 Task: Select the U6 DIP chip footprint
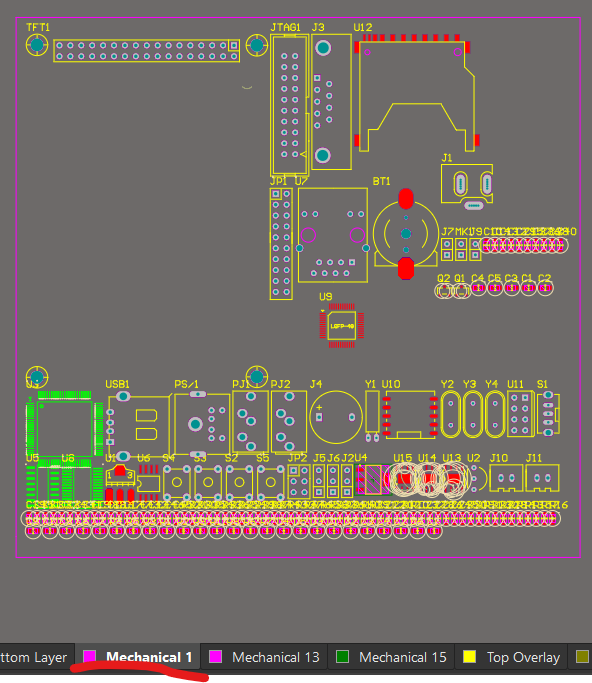[149, 483]
